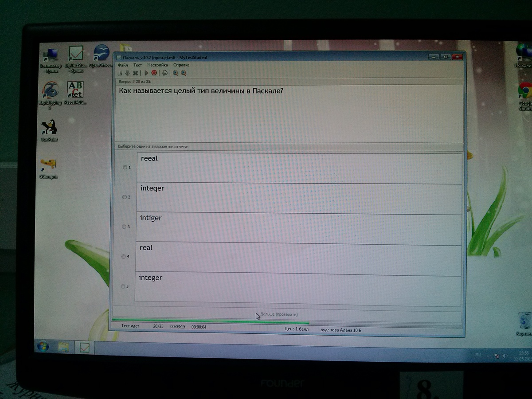Click the 00:03:15 elapsed time
The height and width of the screenshot is (399, 532).
(178, 327)
